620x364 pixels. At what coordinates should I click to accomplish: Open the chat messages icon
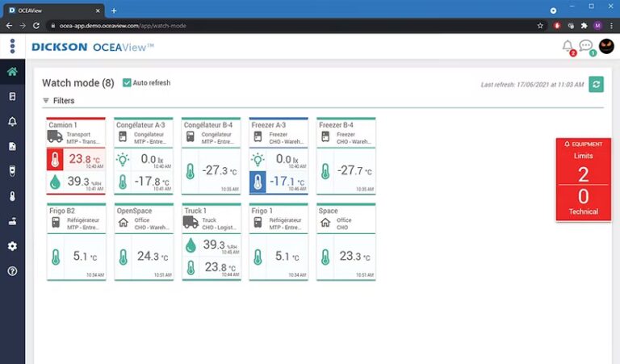point(586,46)
